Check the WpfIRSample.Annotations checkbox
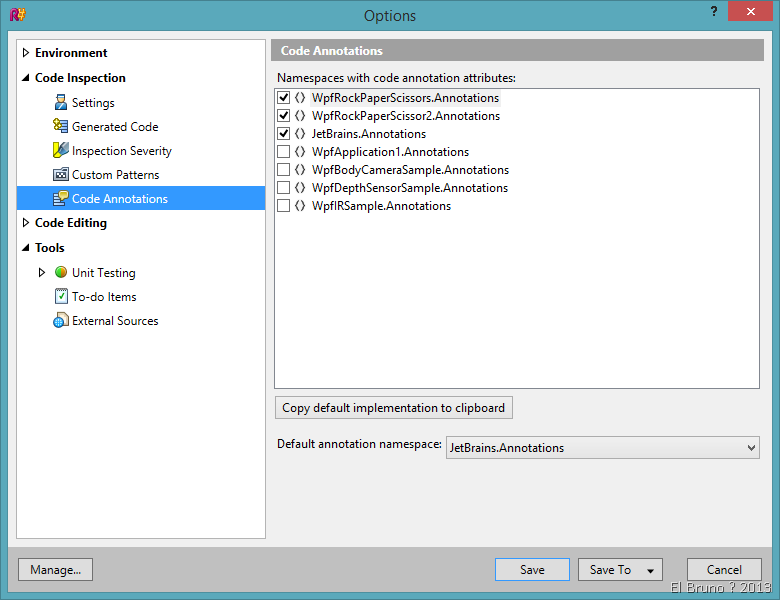This screenshot has height=600, width=780. tap(284, 206)
